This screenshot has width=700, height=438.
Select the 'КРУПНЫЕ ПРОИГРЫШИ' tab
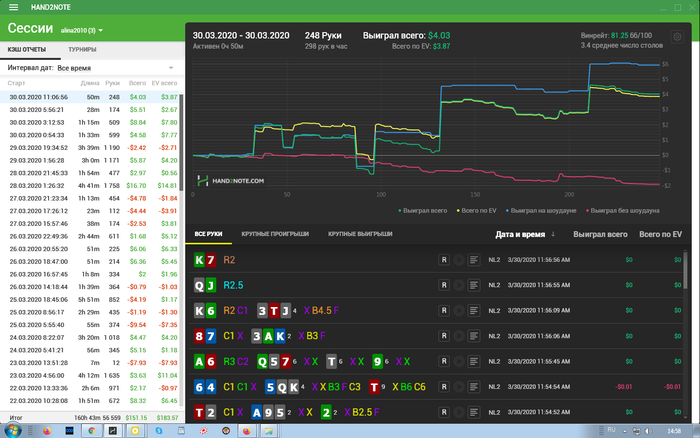point(275,234)
